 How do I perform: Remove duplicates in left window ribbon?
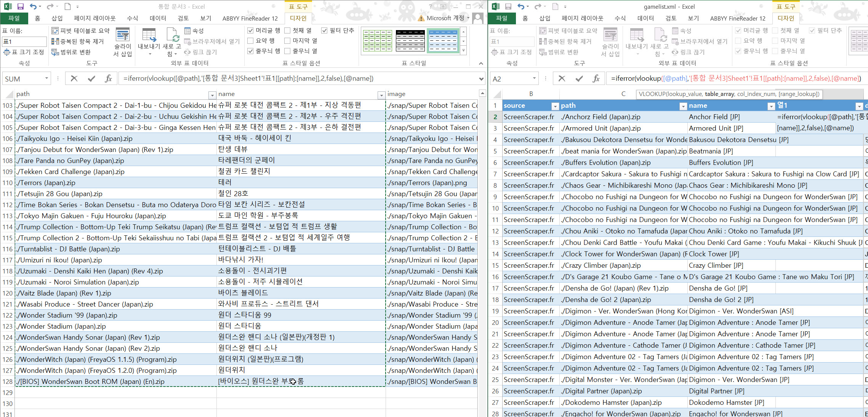78,41
